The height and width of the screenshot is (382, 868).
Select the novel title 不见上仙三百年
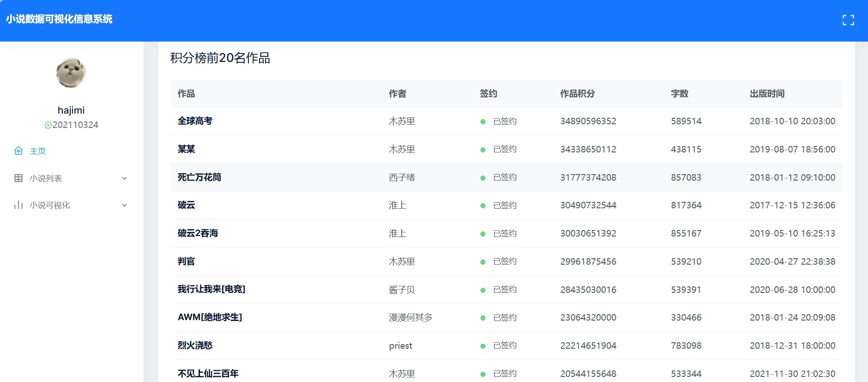tap(208, 374)
